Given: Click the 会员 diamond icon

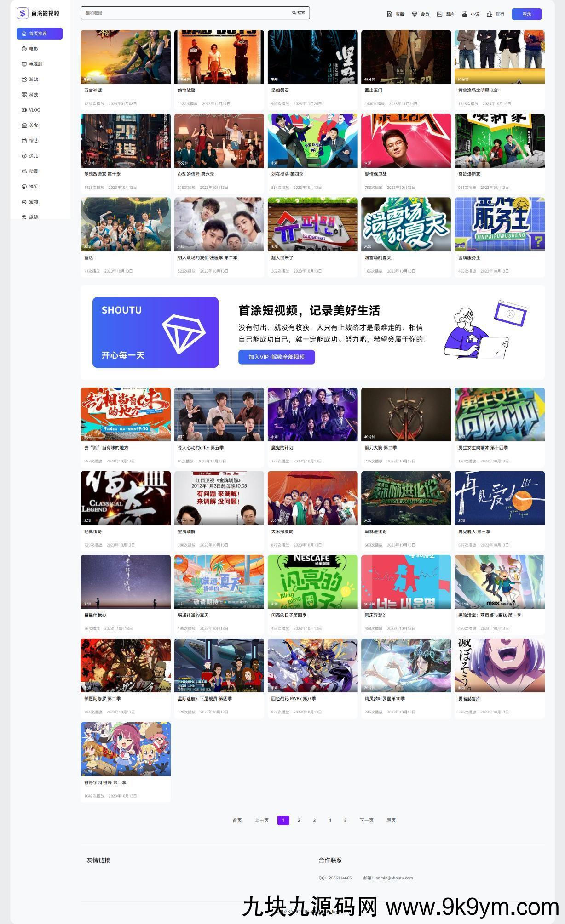Looking at the screenshot, I should 414,14.
